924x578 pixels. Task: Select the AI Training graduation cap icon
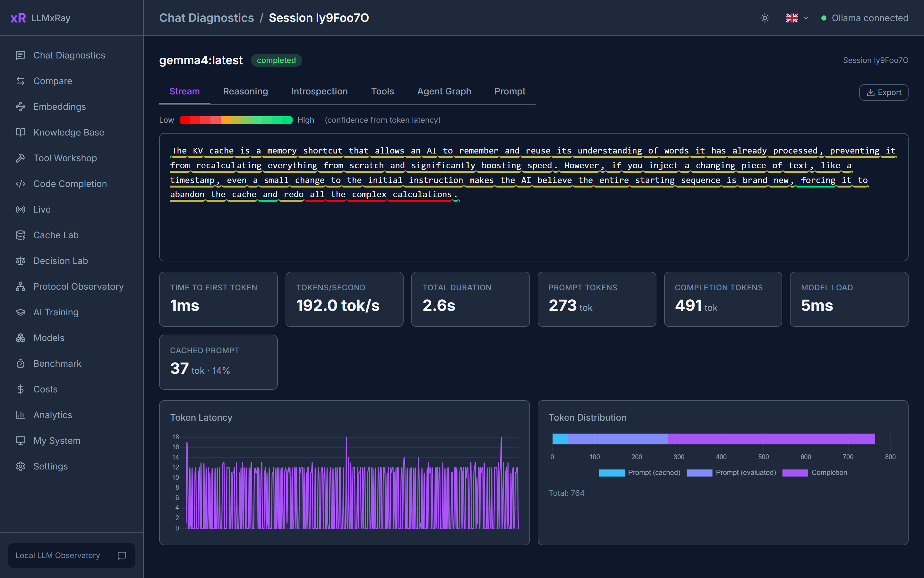click(21, 312)
